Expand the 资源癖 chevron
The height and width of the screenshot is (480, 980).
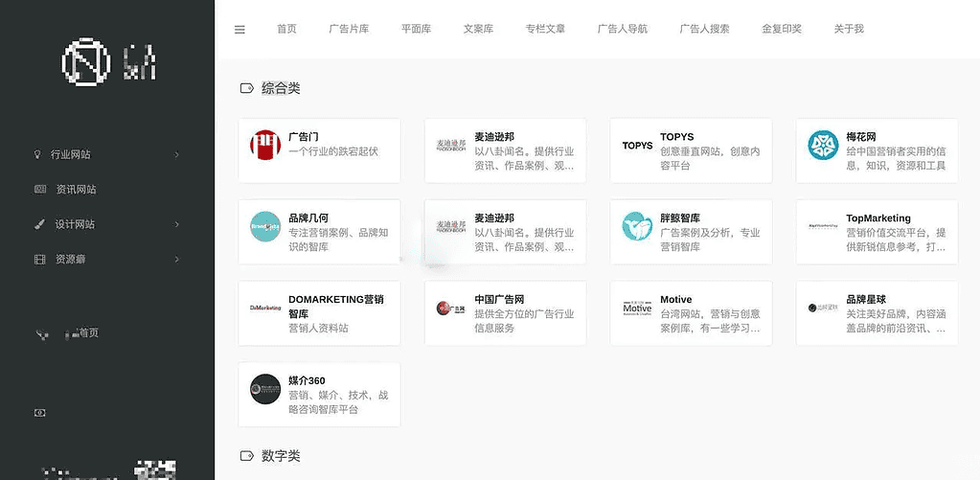click(x=177, y=260)
